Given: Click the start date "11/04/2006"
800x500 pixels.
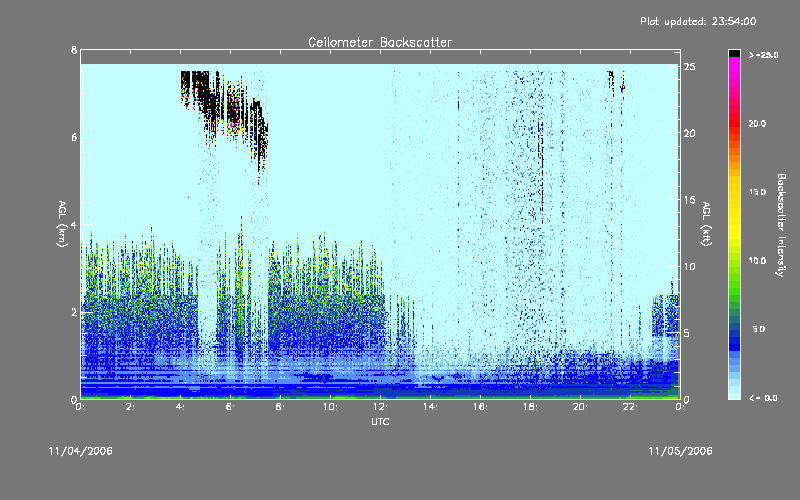Looking at the screenshot, I should [81, 451].
